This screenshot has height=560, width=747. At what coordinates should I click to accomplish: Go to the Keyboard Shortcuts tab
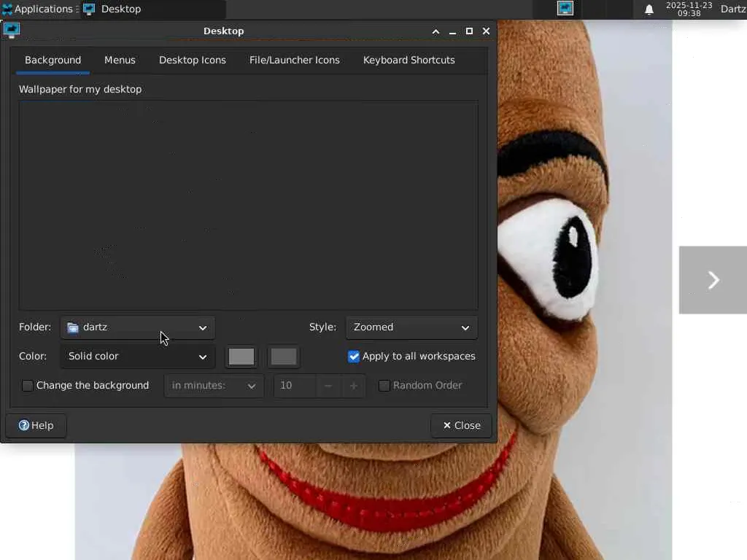409,61
